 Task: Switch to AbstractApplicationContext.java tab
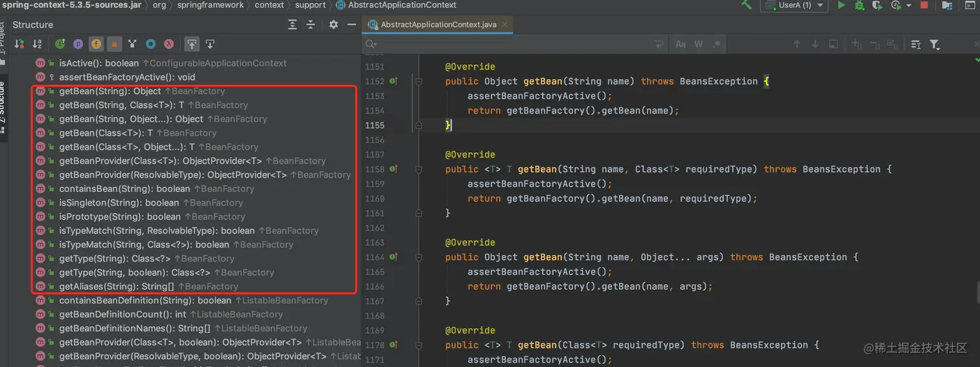coord(438,25)
